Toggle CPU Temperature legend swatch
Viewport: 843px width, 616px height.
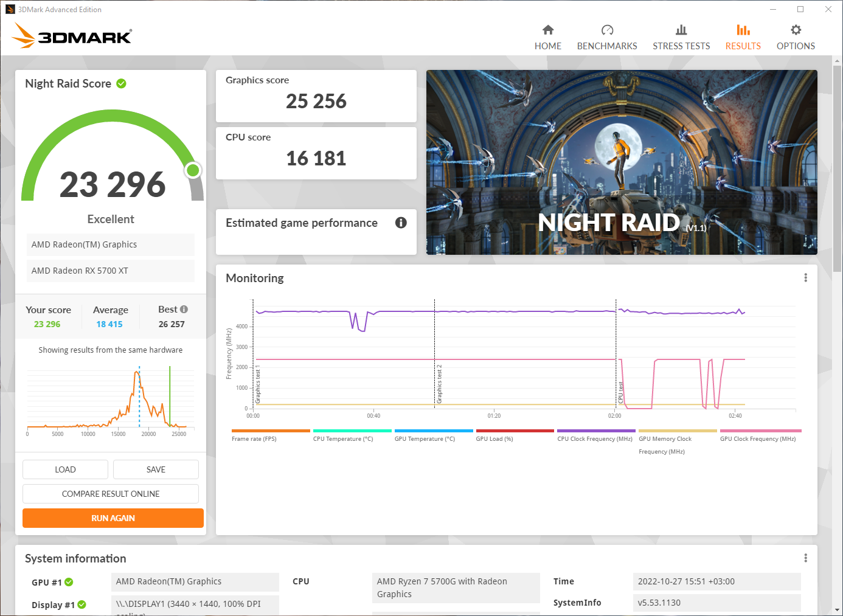352,431
